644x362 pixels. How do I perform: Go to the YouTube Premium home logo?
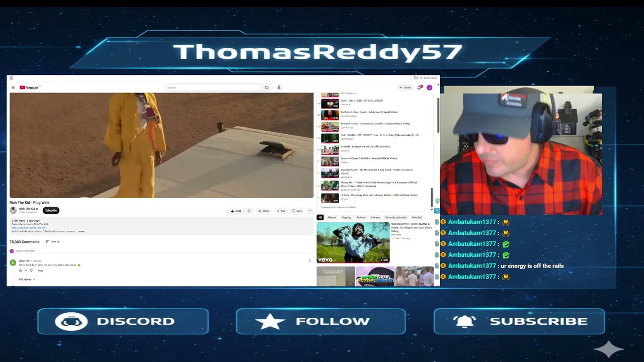click(29, 87)
